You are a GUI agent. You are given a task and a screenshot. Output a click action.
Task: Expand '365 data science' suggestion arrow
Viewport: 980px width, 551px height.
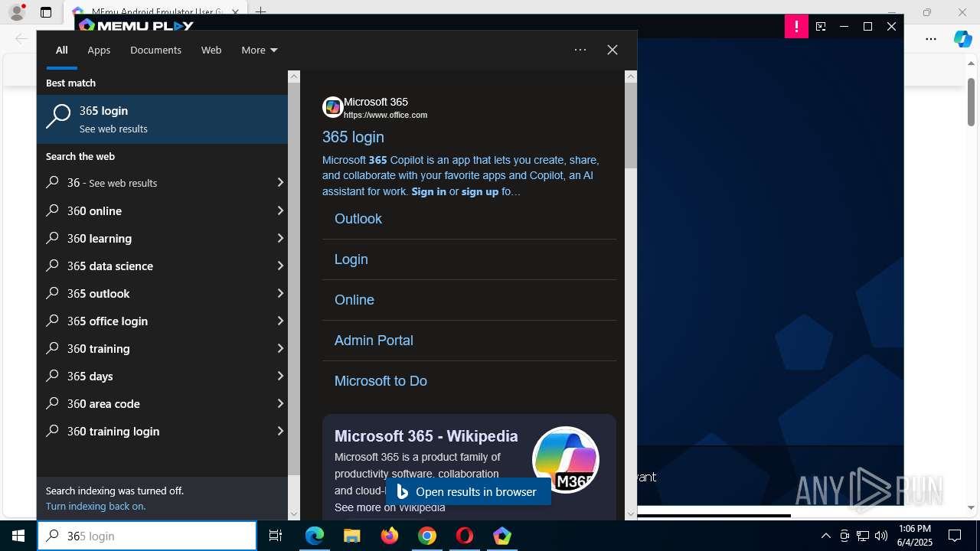coord(280,266)
